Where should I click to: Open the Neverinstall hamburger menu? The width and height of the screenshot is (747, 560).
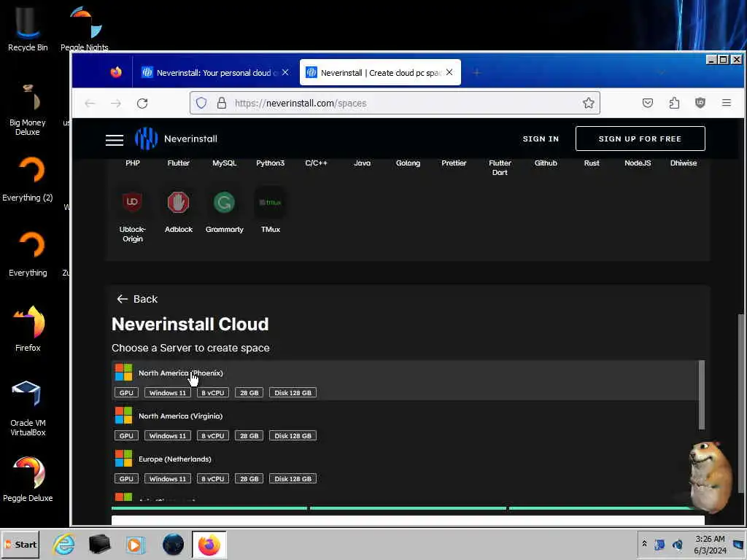click(x=115, y=139)
